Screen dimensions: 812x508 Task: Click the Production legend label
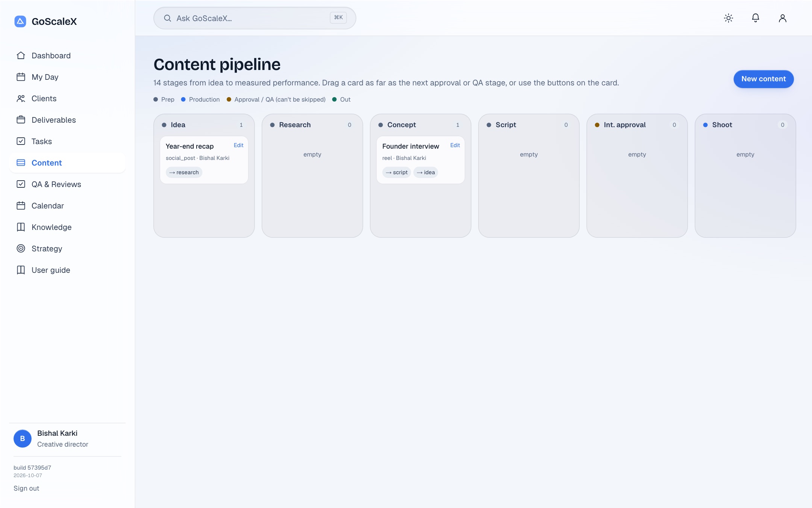click(x=204, y=99)
